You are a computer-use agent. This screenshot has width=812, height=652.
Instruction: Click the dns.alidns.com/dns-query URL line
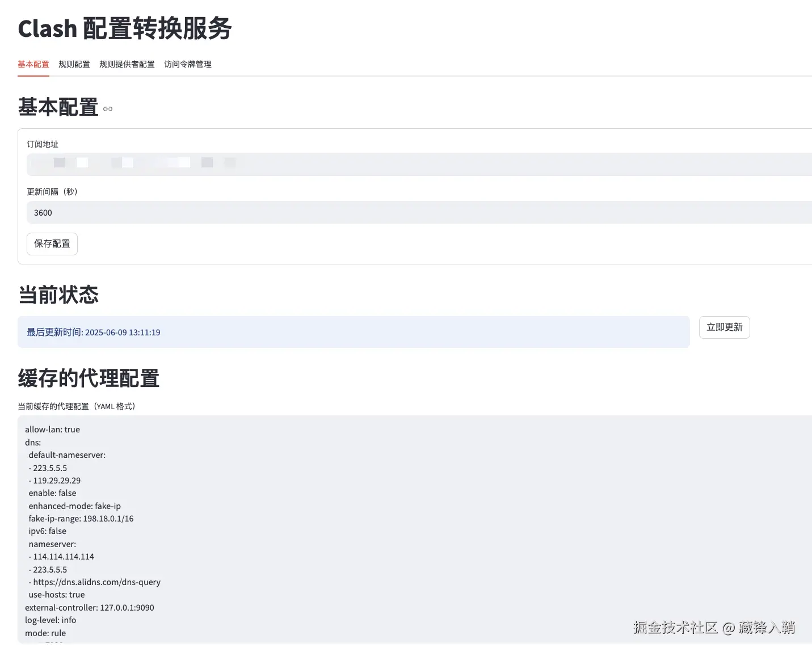tap(95, 582)
